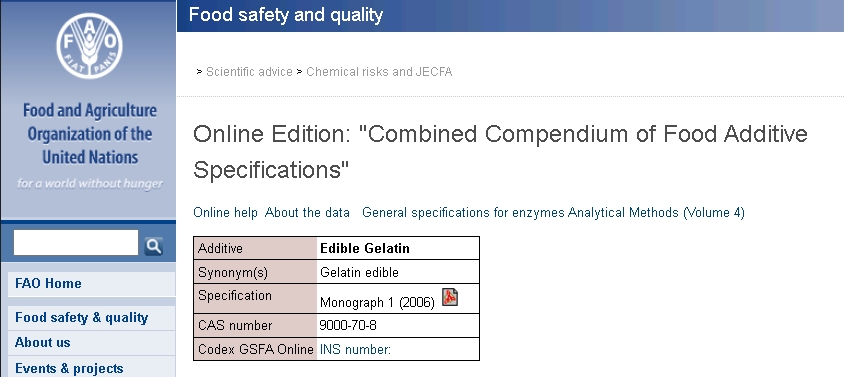Open Chemical risks and JECFA breadcrumb
This screenshot has width=844, height=377.
point(379,72)
